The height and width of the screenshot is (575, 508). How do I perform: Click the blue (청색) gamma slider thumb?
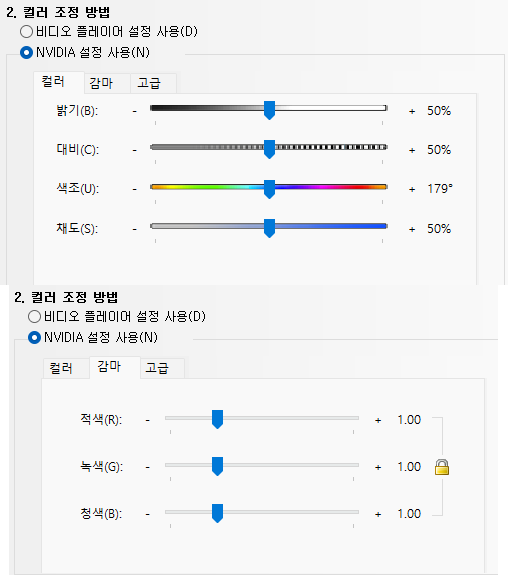[x=218, y=513]
